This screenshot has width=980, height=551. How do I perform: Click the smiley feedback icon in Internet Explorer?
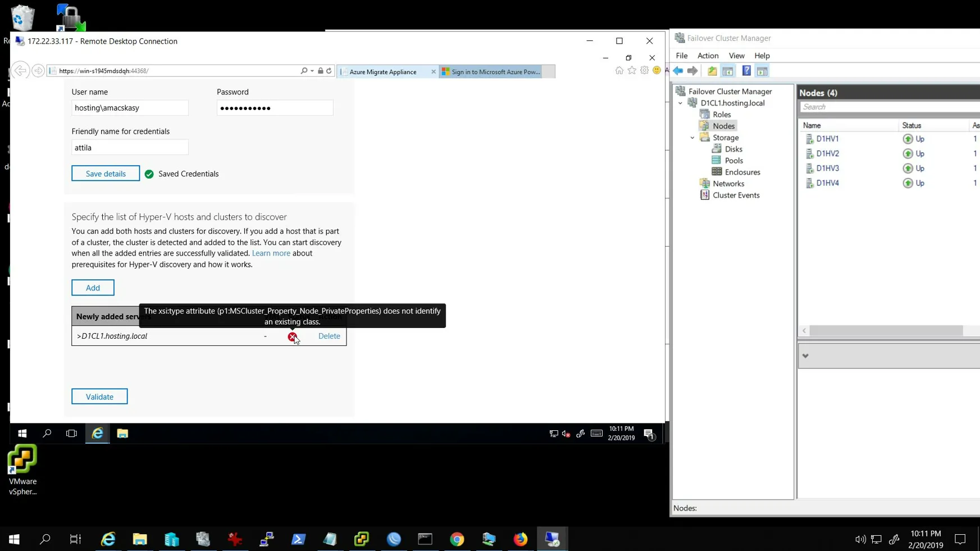tap(657, 70)
